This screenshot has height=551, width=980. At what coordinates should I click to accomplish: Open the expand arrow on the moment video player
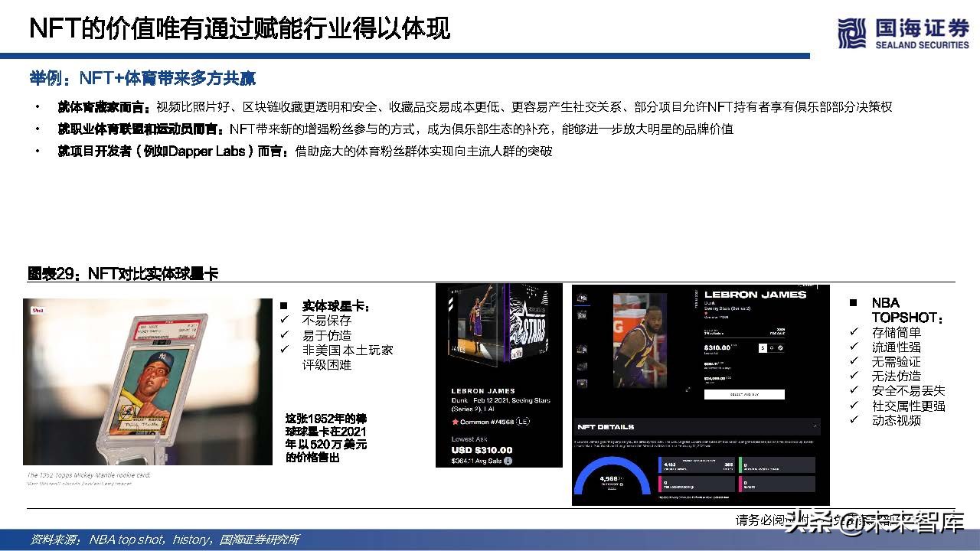pos(688,389)
